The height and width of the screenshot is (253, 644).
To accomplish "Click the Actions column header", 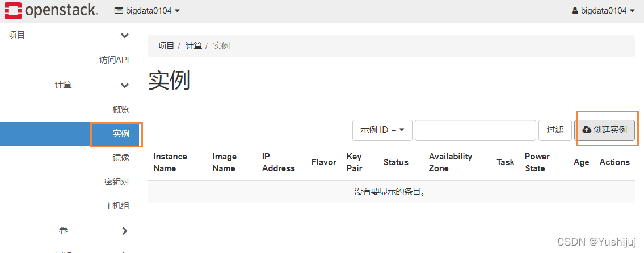I will [x=614, y=162].
